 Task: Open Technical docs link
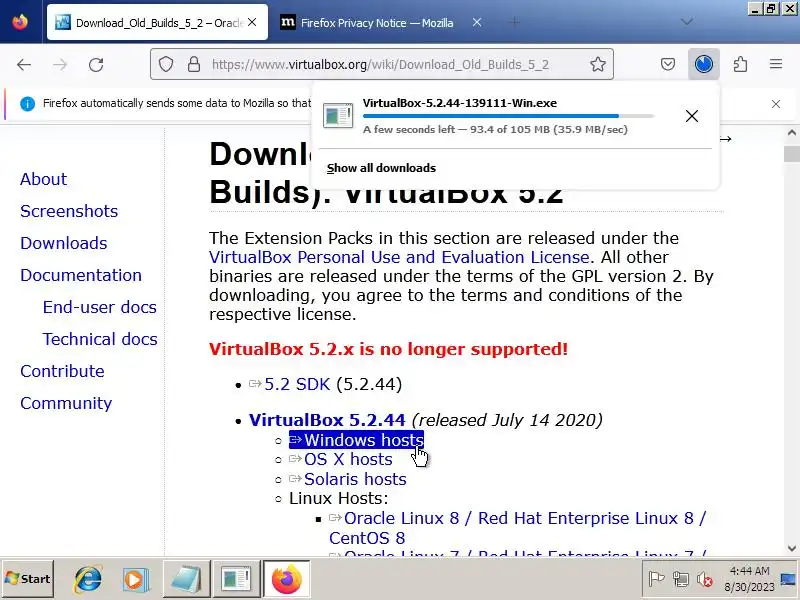coord(100,339)
